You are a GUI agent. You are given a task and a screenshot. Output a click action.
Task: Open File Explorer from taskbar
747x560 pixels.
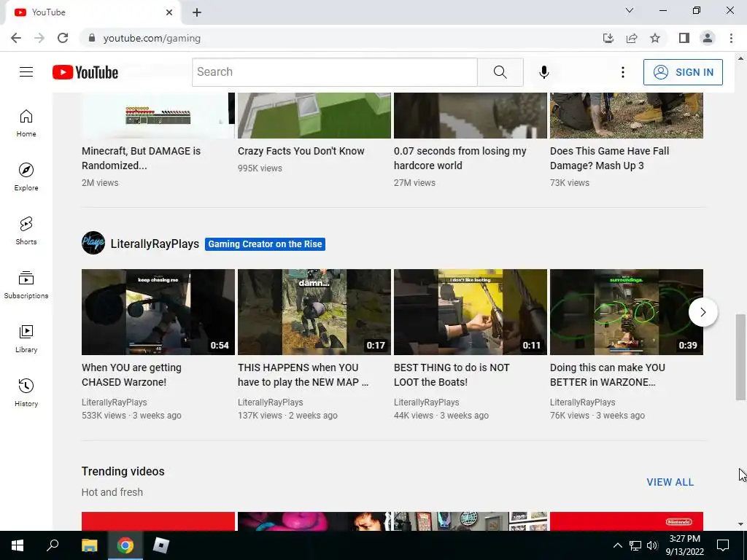pyautogui.click(x=89, y=545)
